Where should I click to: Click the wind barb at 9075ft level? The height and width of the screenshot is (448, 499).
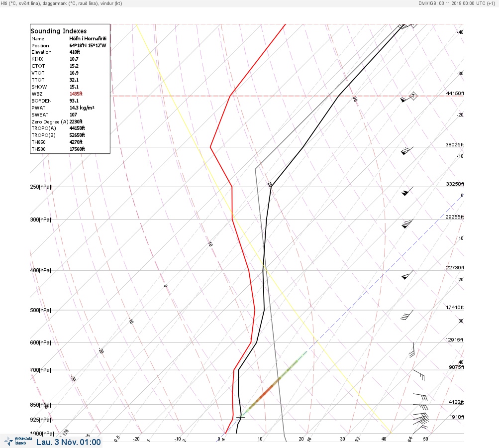coord(419,375)
